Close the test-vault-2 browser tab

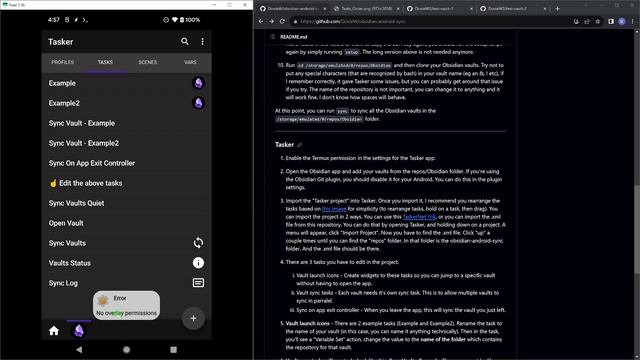pos(544,9)
